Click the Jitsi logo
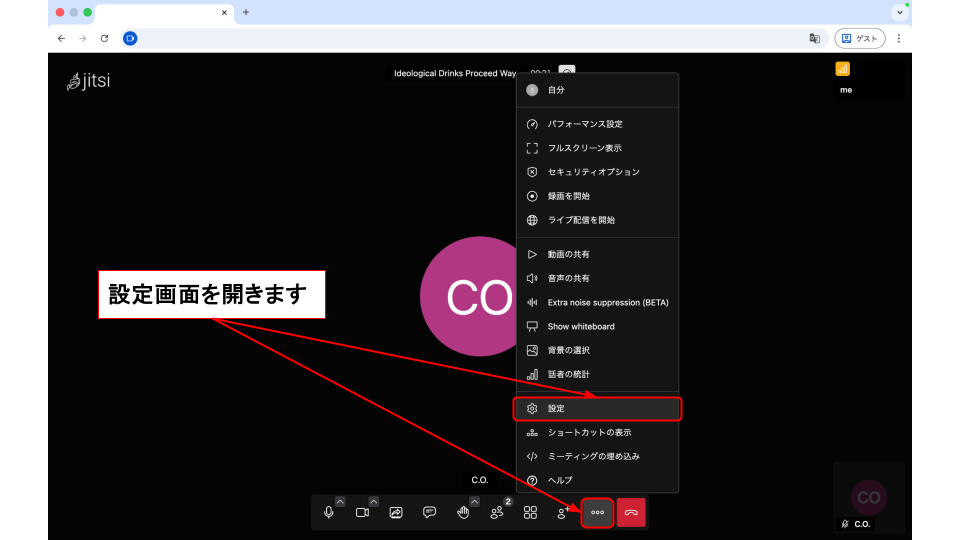Screen dimensions: 960x540 tap(88, 82)
